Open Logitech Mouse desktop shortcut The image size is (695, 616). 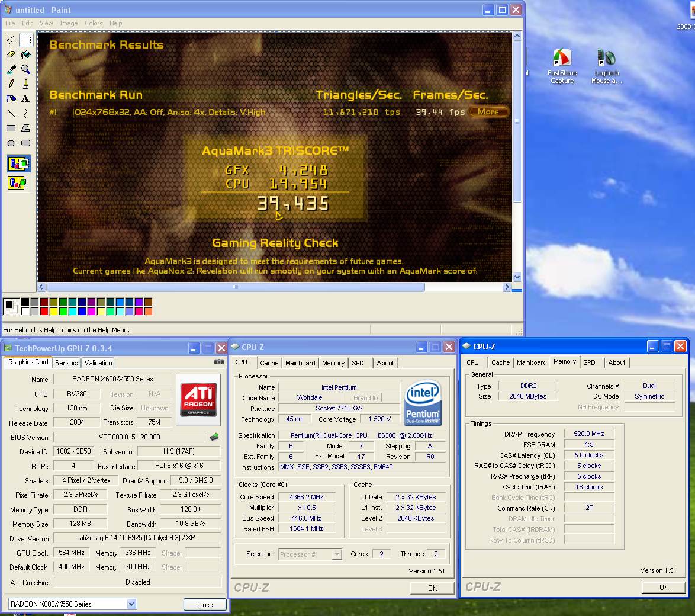[x=606, y=66]
